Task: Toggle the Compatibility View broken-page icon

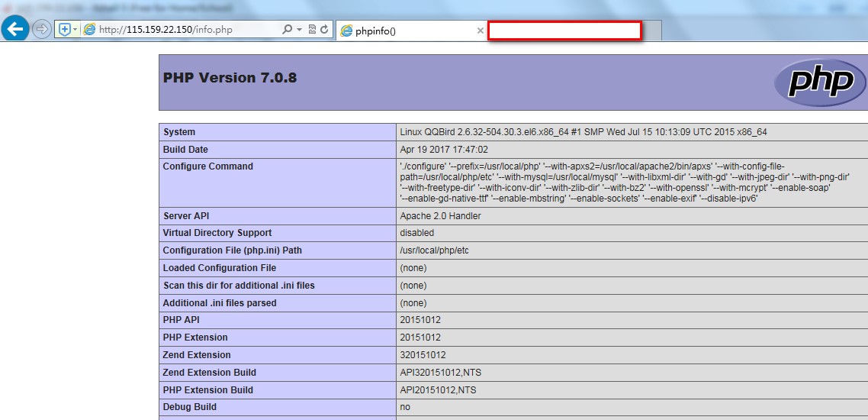Action: coord(312,29)
